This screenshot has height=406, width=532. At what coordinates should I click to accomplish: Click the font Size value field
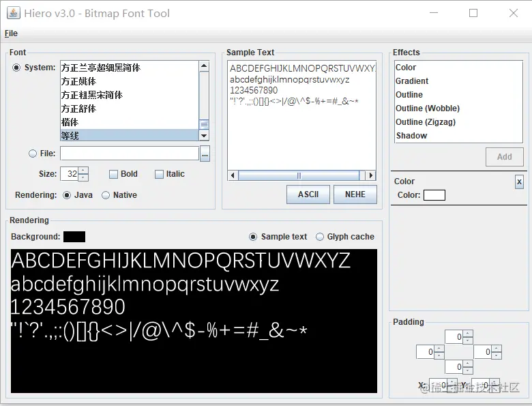(70, 174)
